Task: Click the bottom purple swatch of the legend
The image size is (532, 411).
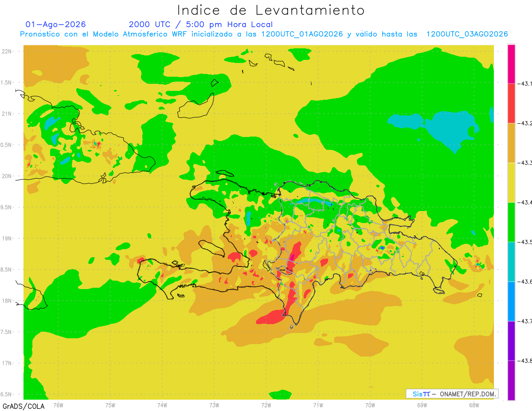Action: click(x=511, y=380)
